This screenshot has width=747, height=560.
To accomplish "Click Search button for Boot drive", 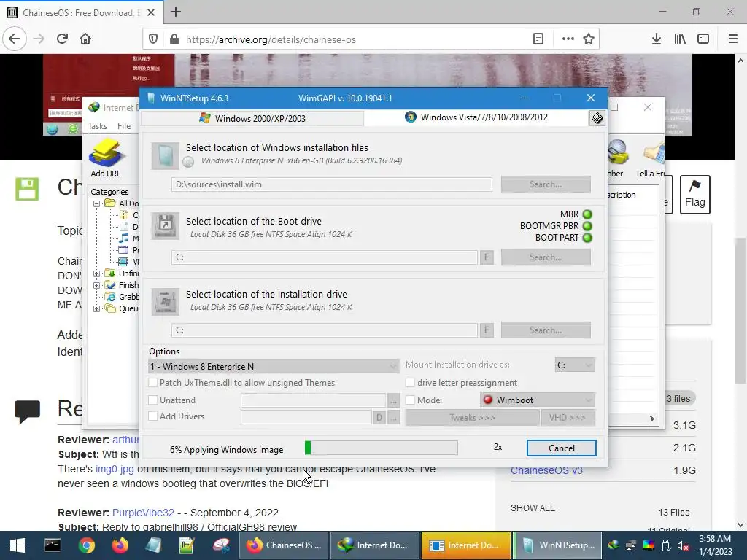I will 546,257.
